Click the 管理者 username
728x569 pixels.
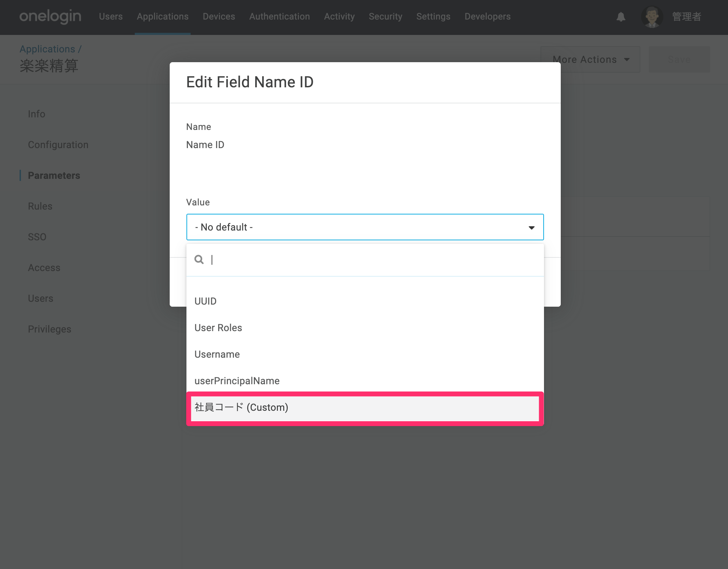pos(686,17)
